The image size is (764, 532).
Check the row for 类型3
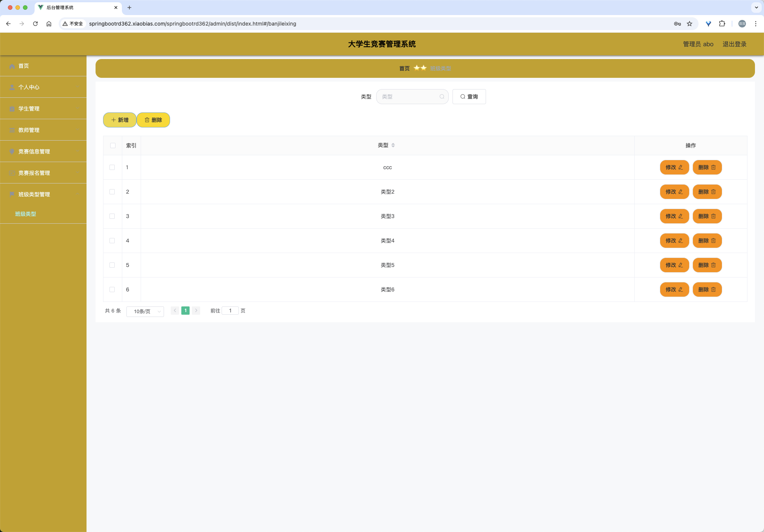click(112, 216)
